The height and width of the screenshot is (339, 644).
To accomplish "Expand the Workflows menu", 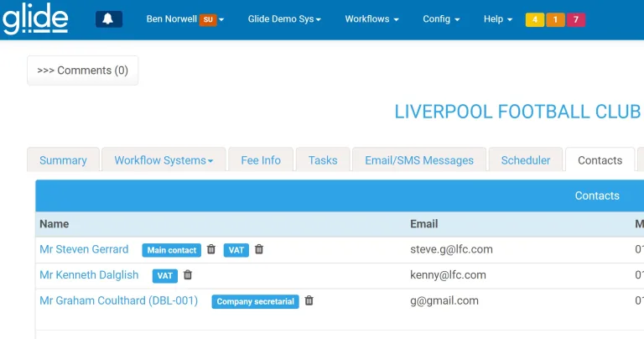I will tap(371, 19).
